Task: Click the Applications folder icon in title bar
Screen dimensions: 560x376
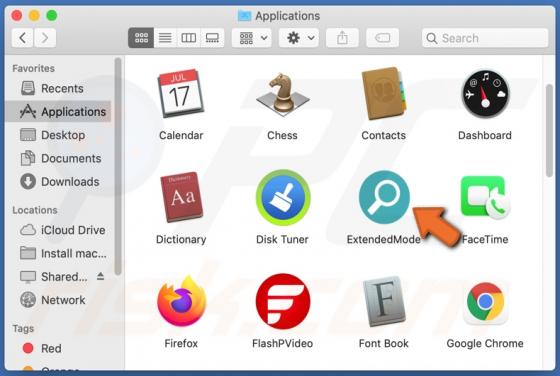Action: (244, 15)
